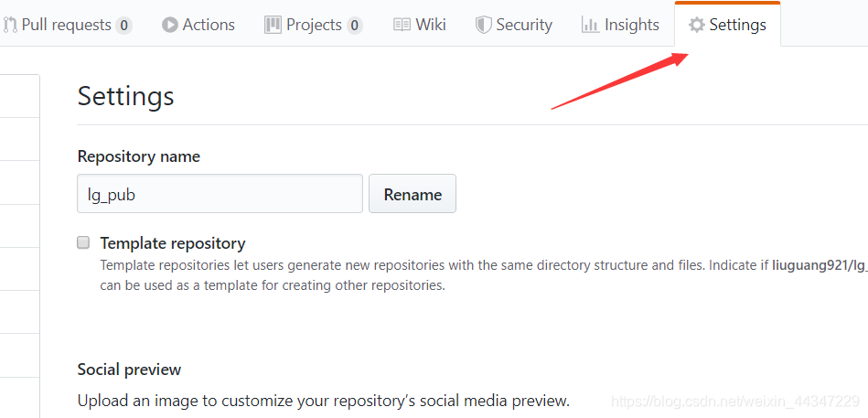Click the Actions play circle icon
Image resolution: width=868 pixels, height=418 pixels.
(x=170, y=25)
